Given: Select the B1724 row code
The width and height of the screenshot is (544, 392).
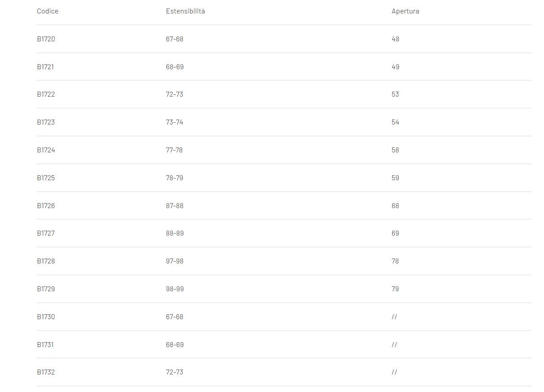Looking at the screenshot, I should coord(46,150).
